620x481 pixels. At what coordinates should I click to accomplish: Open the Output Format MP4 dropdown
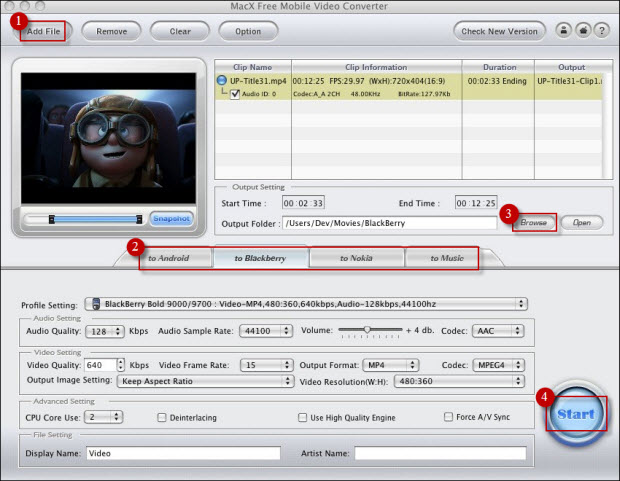pyautogui.click(x=391, y=365)
